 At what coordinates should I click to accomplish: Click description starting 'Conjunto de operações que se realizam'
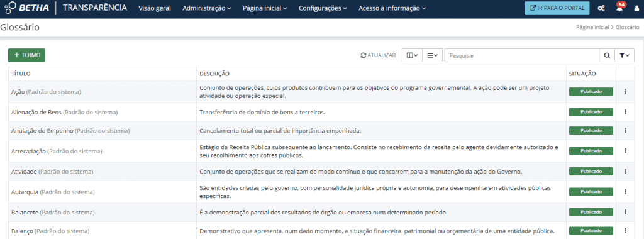point(360,171)
